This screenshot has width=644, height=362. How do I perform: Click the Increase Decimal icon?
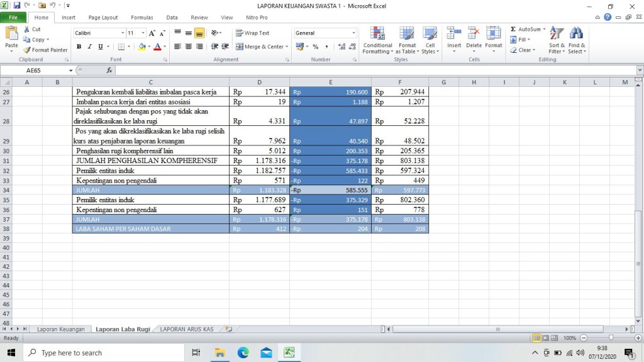click(341, 47)
